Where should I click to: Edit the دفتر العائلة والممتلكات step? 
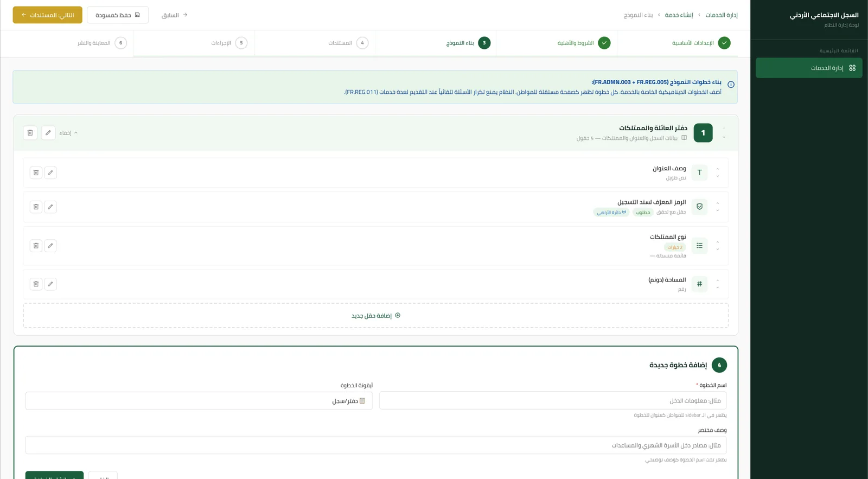[x=48, y=133]
